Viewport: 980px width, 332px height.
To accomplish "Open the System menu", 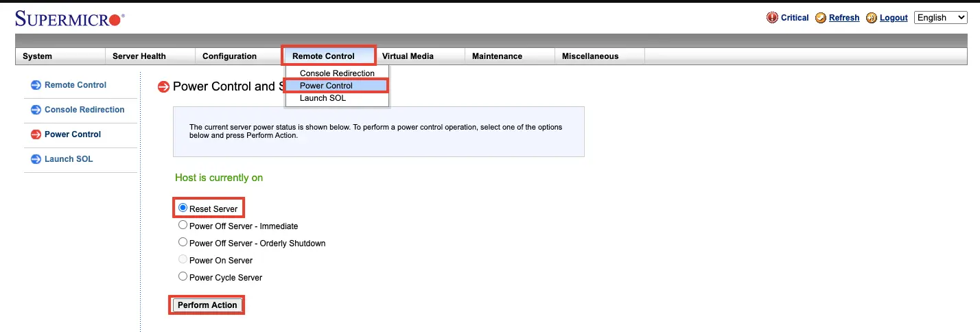I will point(60,56).
